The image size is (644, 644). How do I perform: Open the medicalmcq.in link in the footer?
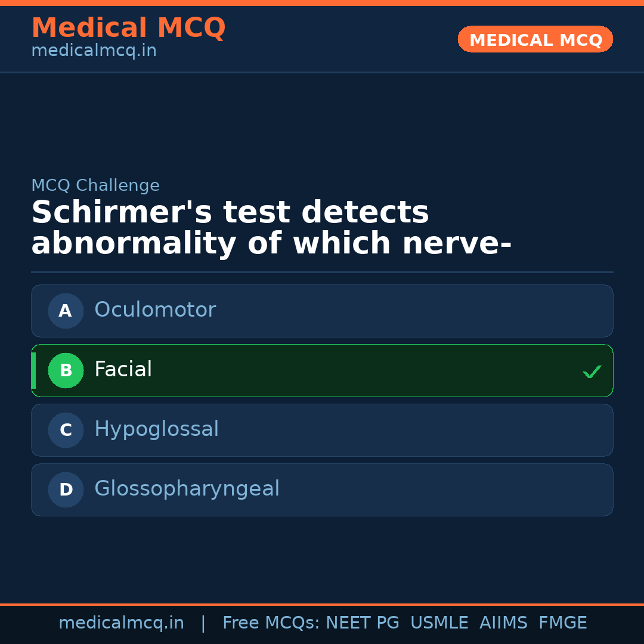(121, 623)
